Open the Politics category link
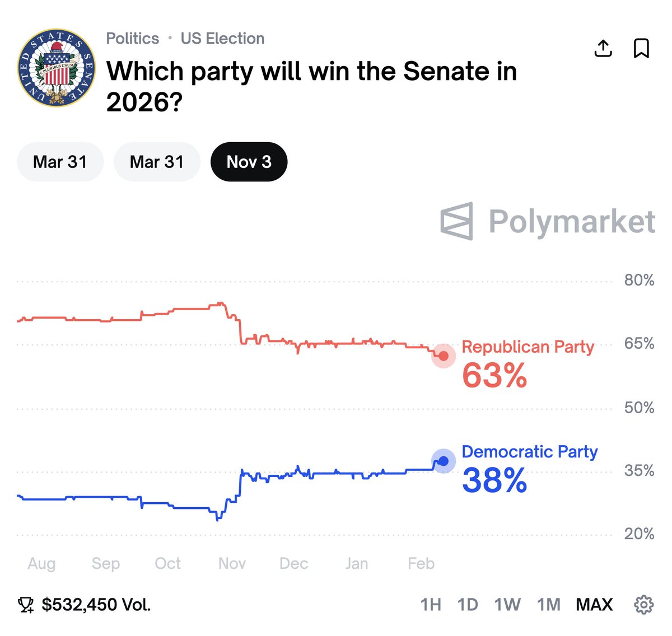This screenshot has height=636, width=672. tap(133, 38)
